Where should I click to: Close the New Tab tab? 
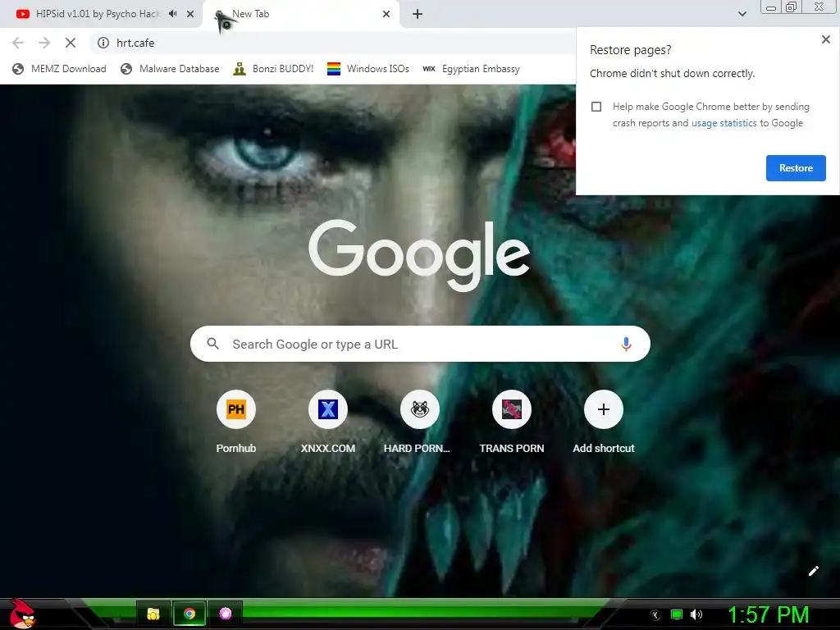386,14
